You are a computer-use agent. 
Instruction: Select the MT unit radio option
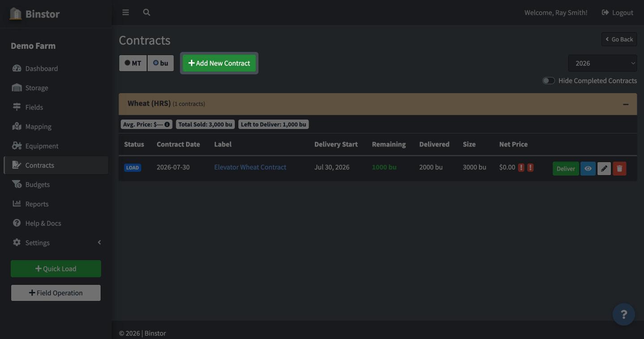[133, 63]
